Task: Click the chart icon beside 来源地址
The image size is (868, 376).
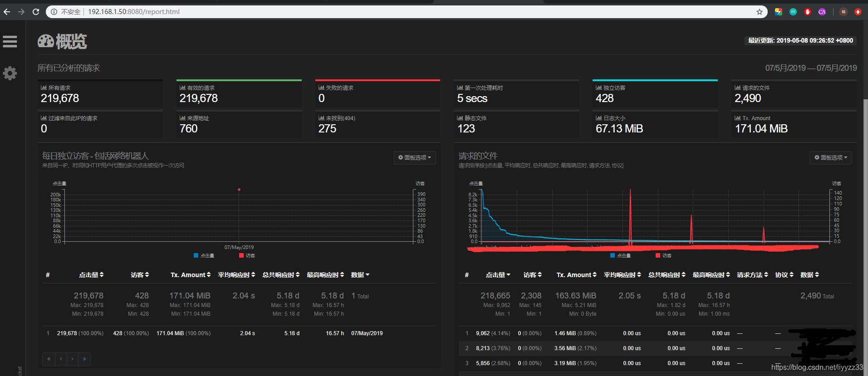Action: [x=182, y=118]
